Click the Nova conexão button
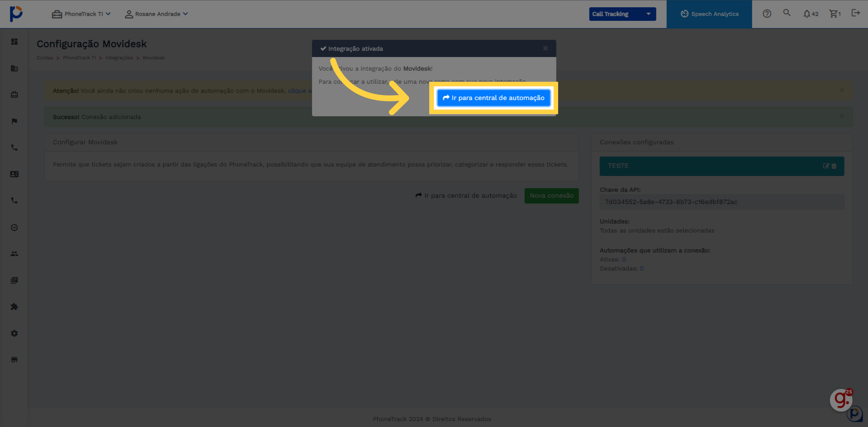Screen dimensions: 868x427 pos(551,196)
